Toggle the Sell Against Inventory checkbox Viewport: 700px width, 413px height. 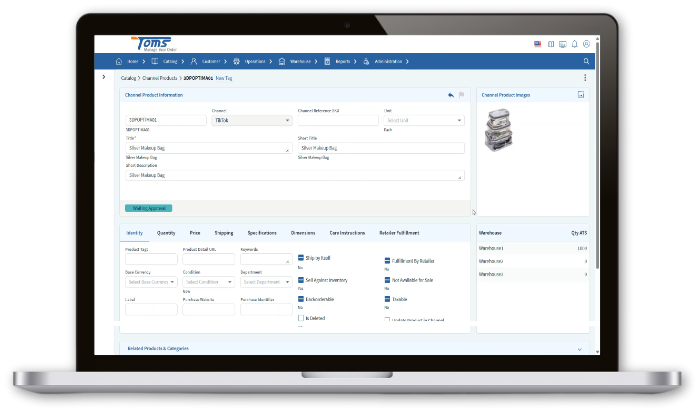(301, 279)
